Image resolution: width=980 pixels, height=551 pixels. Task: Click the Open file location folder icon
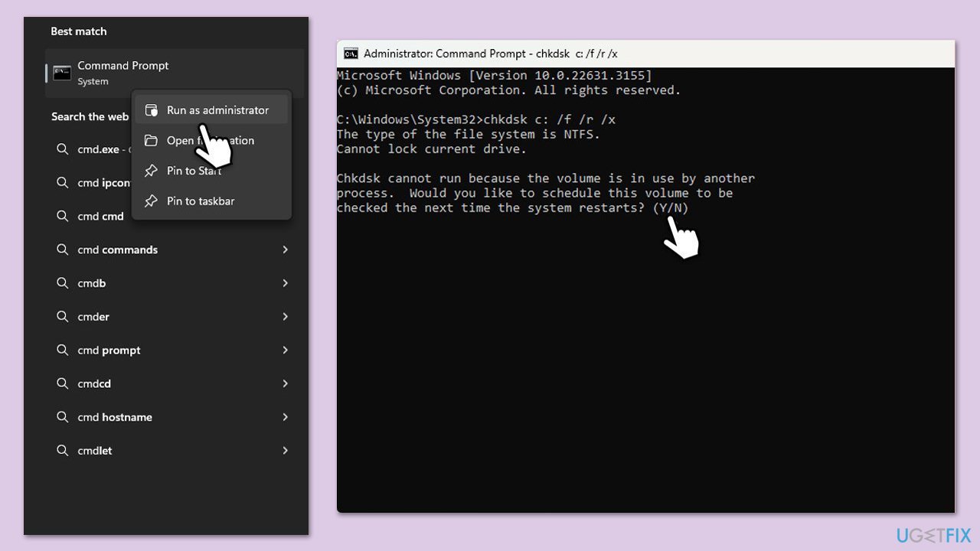coord(151,141)
